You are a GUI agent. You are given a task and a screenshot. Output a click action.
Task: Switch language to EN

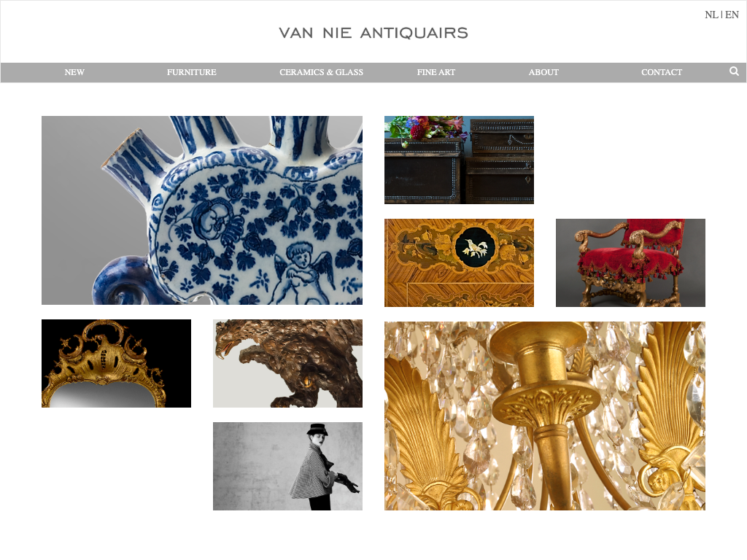[x=732, y=15]
